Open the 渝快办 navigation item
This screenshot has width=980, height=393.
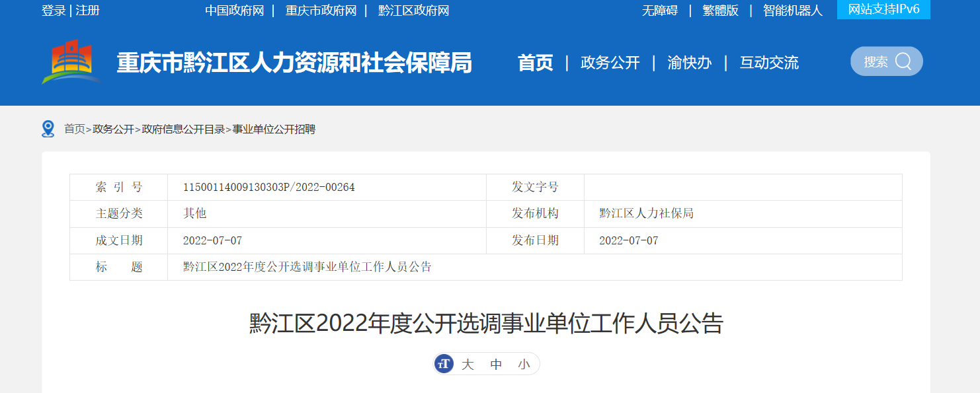[689, 63]
